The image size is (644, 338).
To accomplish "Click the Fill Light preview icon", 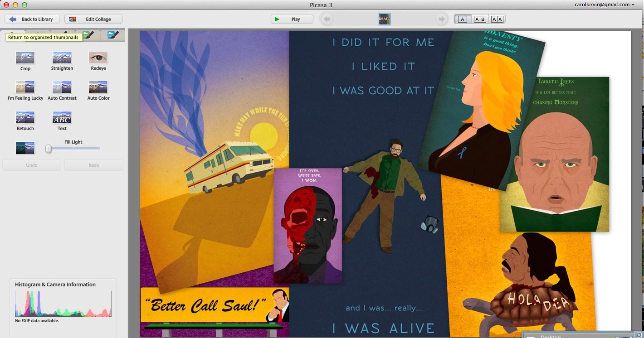I will 25,148.
